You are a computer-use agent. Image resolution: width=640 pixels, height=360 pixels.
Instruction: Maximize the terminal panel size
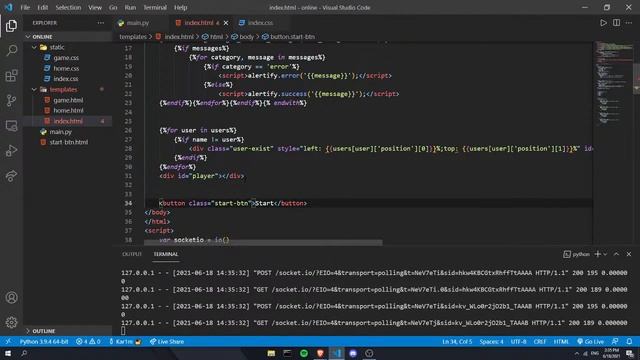616,254
